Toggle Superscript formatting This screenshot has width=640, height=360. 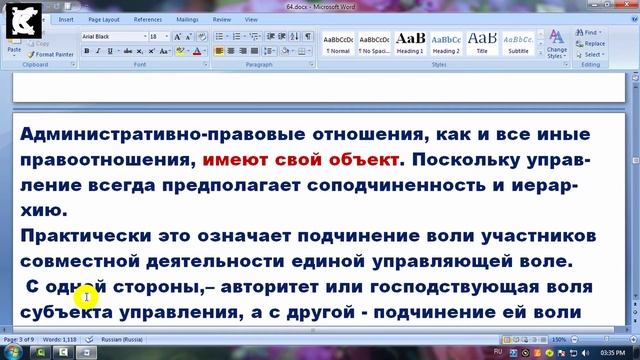pos(151,51)
